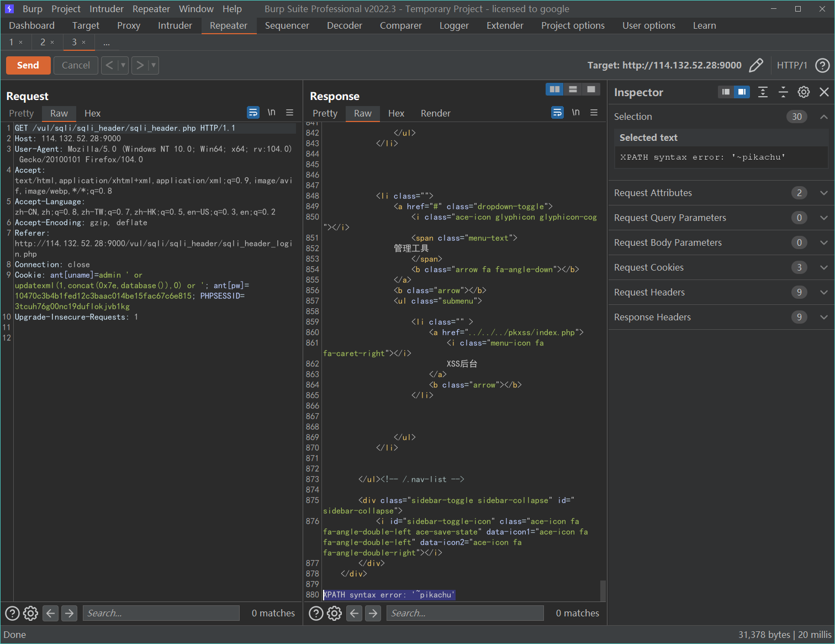835x644 pixels.
Task: Open forward history dropdown arrow
Action: (154, 65)
